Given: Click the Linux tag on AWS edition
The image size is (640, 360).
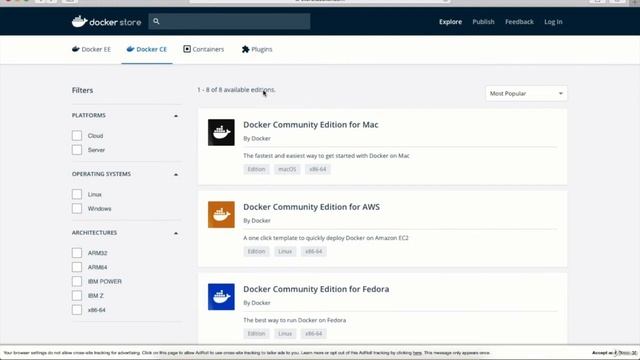Looking at the screenshot, I should [285, 251].
